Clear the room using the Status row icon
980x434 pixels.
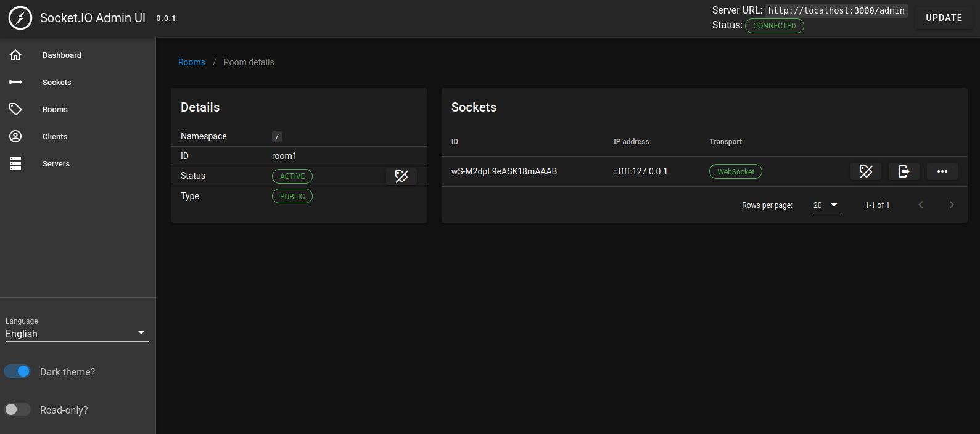(401, 176)
